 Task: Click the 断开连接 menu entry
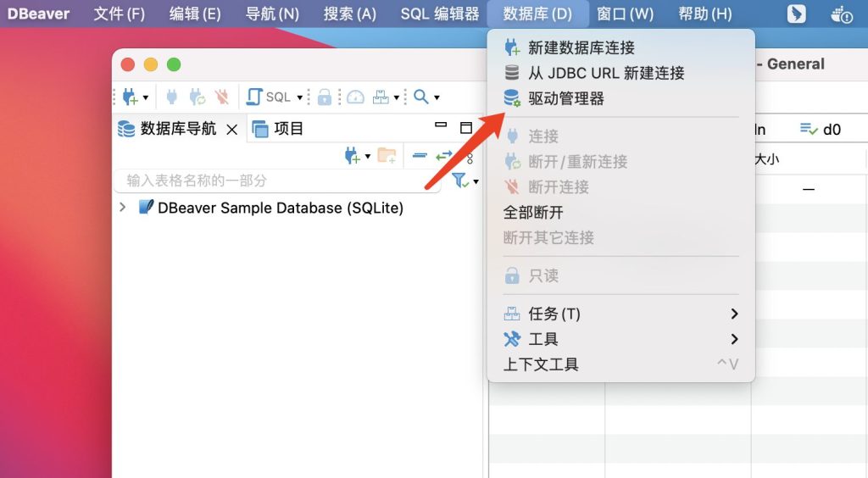pyautogui.click(x=621, y=187)
